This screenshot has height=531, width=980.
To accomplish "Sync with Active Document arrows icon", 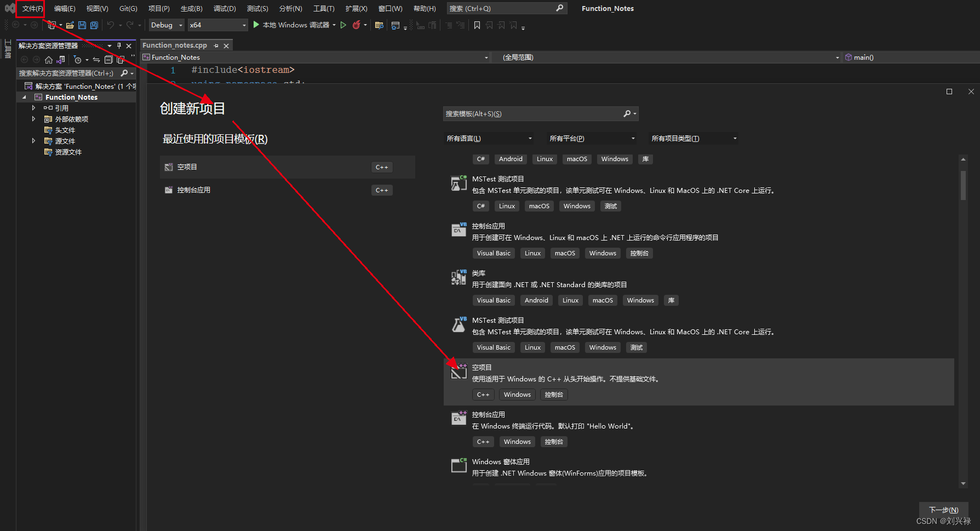I will (x=96, y=60).
